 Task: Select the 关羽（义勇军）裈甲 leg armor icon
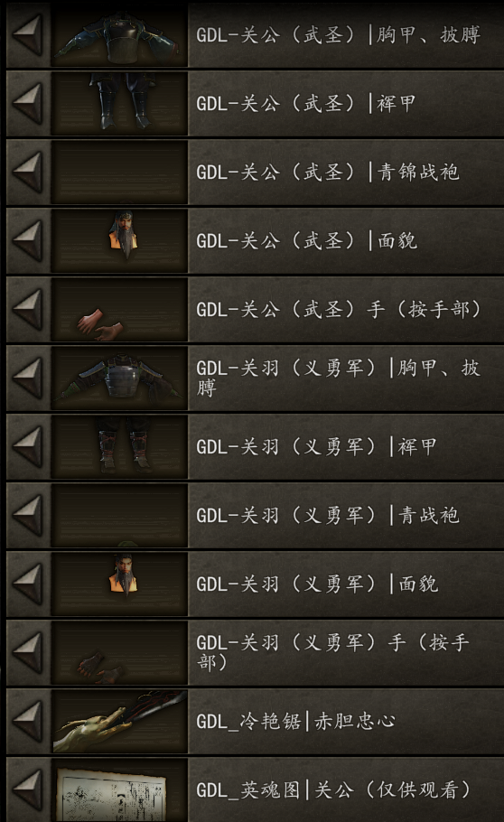pos(119,446)
